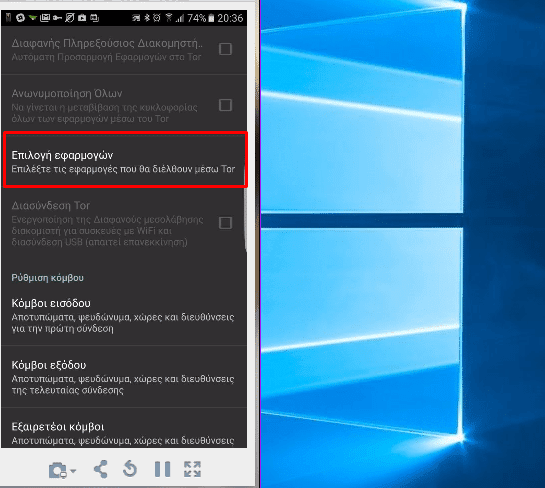Click the Διασύνδεση Tor setting title
545x488 pixels.
51,206
